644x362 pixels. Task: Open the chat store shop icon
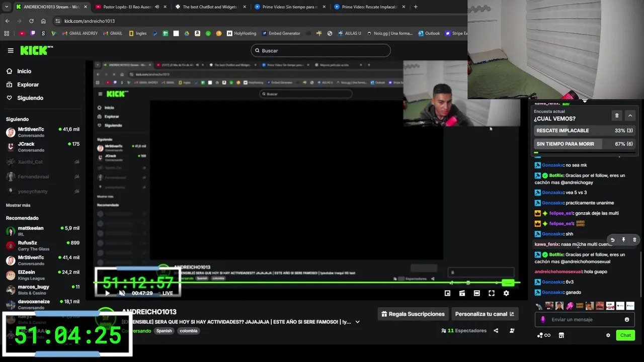(561, 335)
